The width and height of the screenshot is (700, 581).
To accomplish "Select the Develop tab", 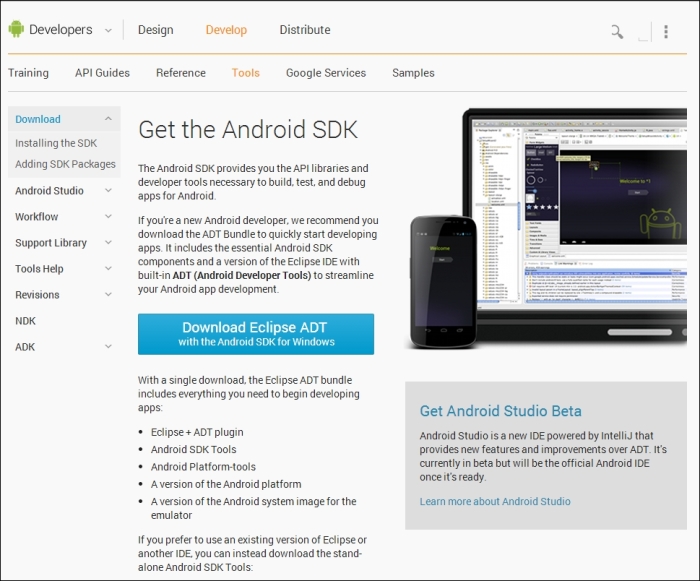I will point(226,30).
